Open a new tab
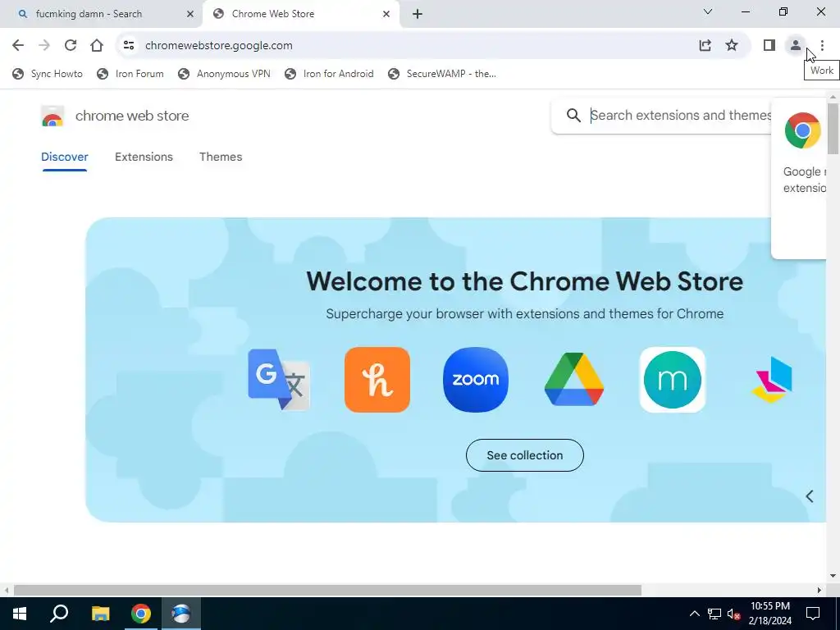The image size is (840, 630). pyautogui.click(x=418, y=15)
